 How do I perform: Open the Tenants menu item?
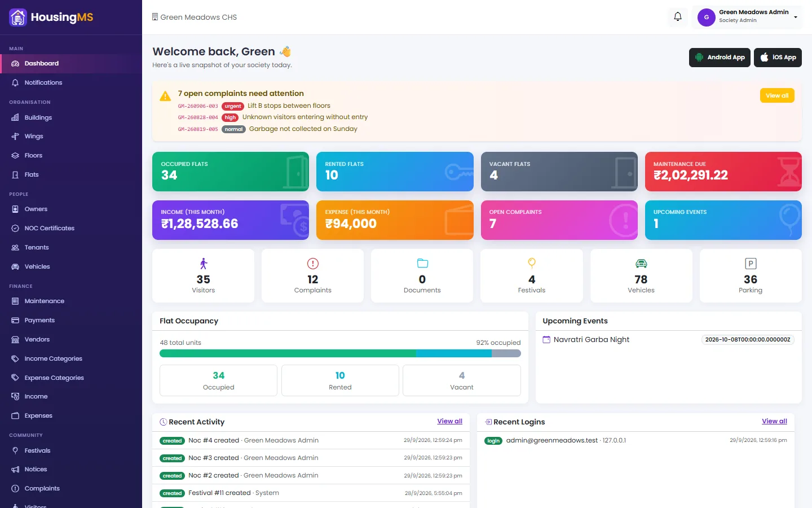pyautogui.click(x=71, y=248)
